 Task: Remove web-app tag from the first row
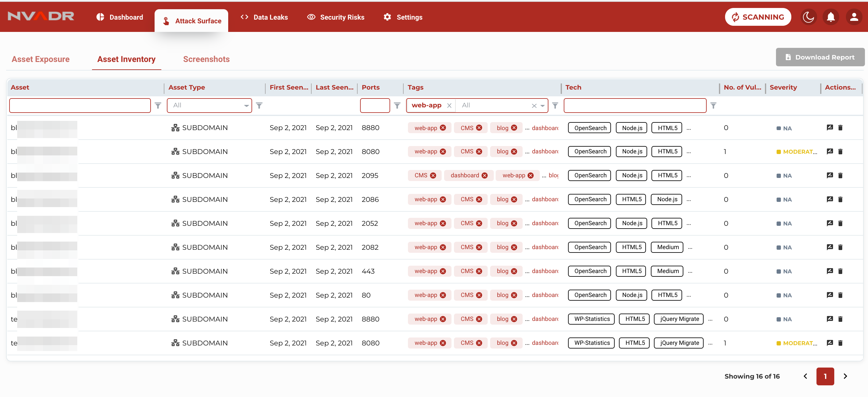click(443, 128)
